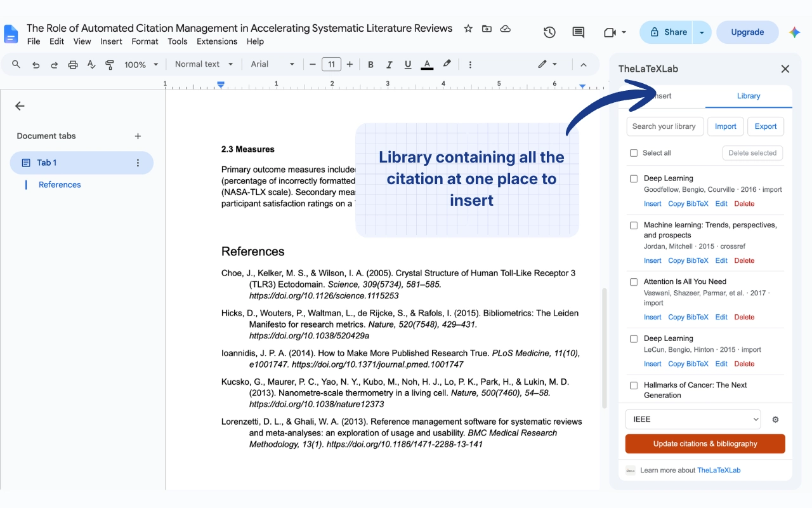Click the document vertical scrollbar
The height and width of the screenshot is (508, 812).
click(605, 348)
